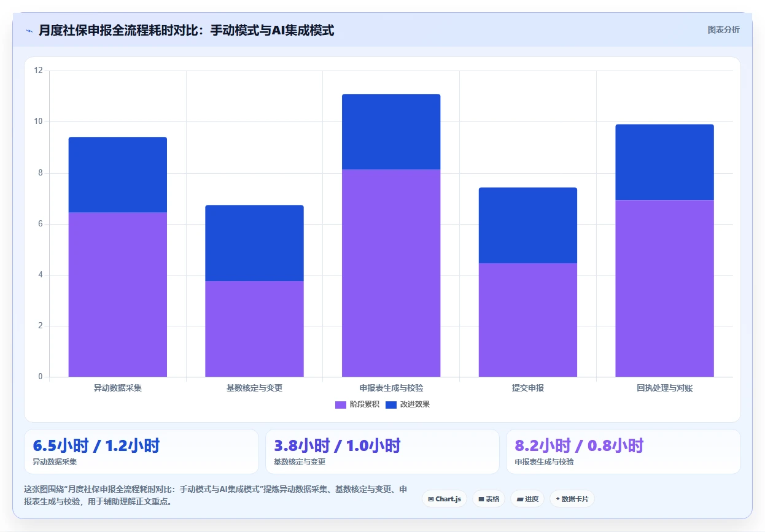Image resolution: width=765 pixels, height=532 pixels.
Task: Click the y-axis value 10
Action: [39, 121]
